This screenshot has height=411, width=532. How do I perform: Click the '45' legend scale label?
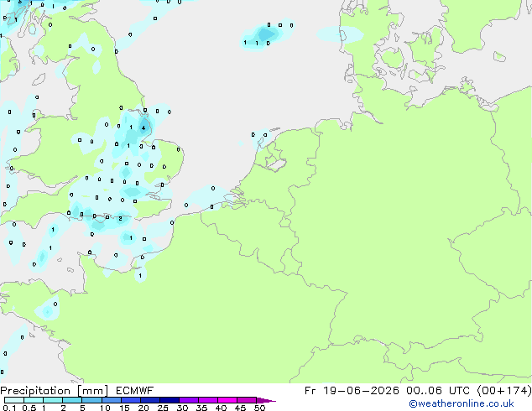click(x=240, y=408)
